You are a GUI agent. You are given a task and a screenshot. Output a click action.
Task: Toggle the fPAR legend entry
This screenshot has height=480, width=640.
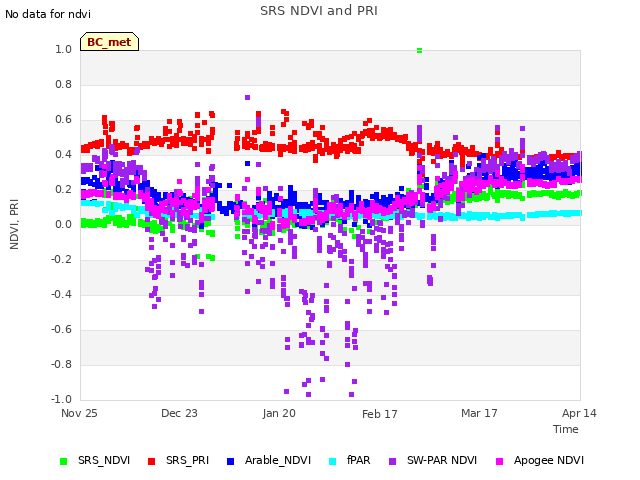point(350,460)
